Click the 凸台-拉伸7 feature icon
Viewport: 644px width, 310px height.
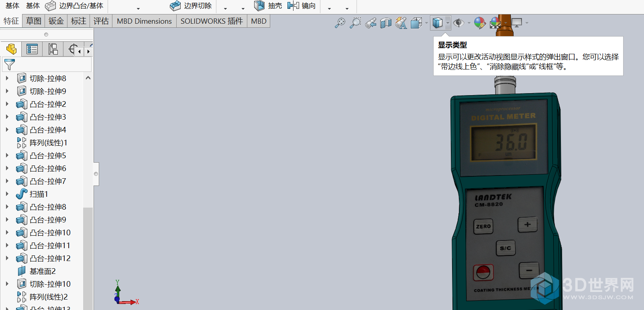click(22, 181)
